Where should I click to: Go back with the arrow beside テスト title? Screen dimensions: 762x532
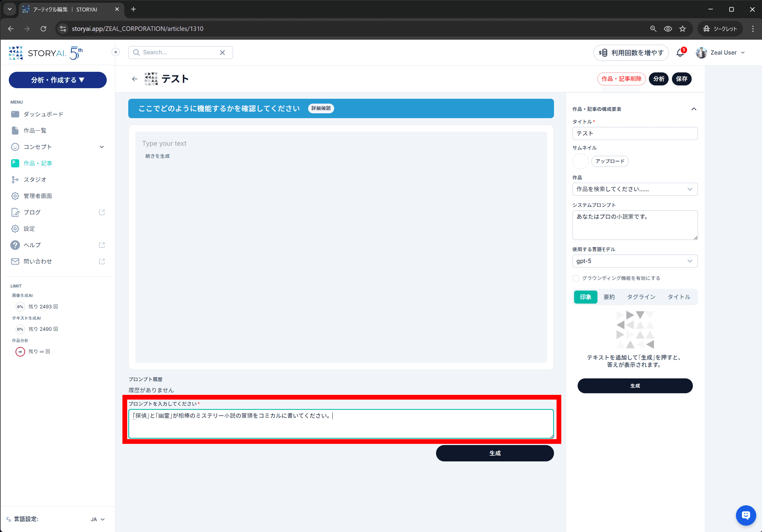coord(134,79)
